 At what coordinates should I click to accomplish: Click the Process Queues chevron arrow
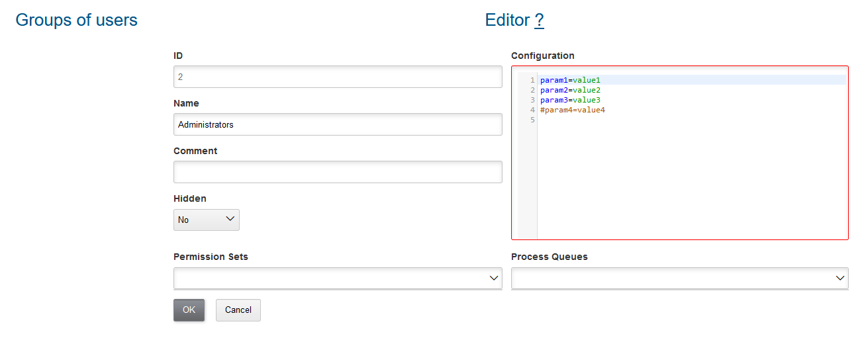840,278
